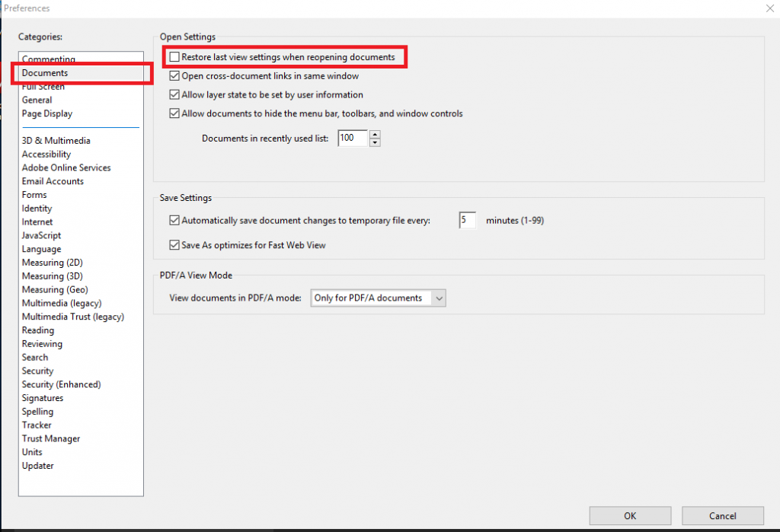The height and width of the screenshot is (532, 780).
Task: Open the Security (Enhanced) category
Action: coord(61,384)
